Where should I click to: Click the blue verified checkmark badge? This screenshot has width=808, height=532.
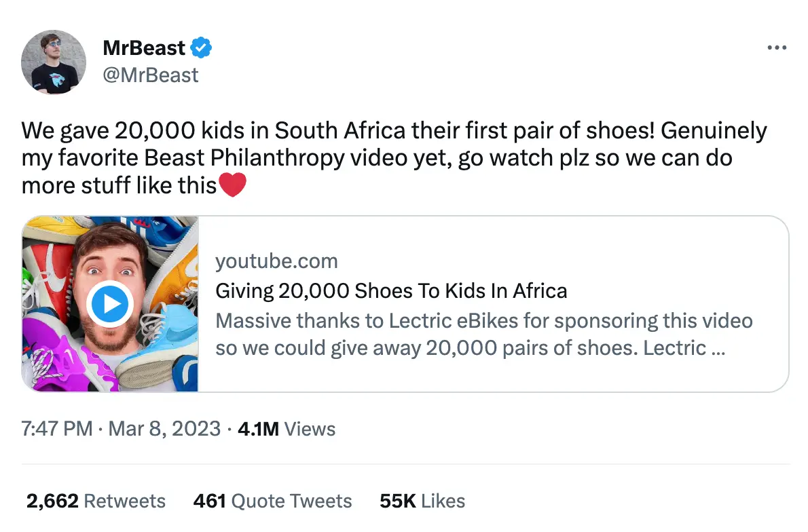tap(200, 47)
